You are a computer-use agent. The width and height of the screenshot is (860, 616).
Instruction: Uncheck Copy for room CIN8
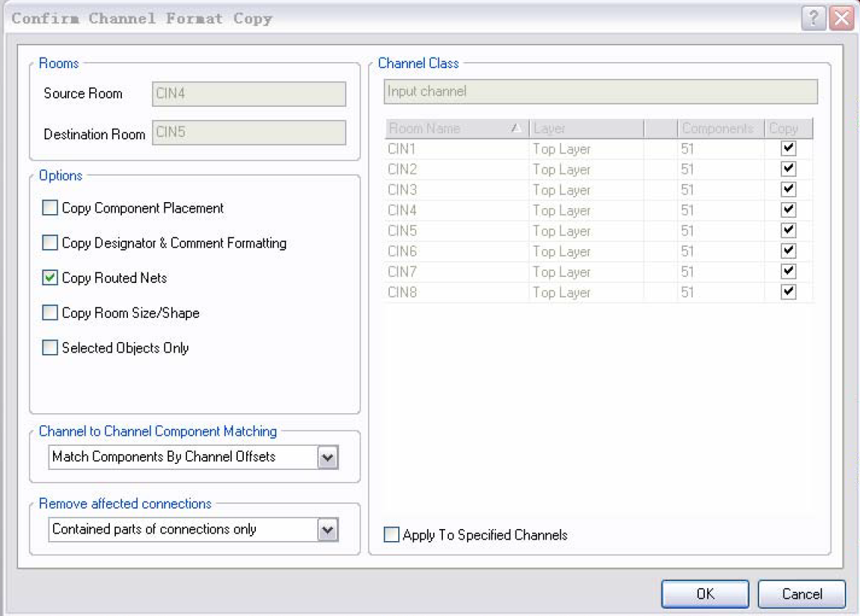(x=788, y=292)
